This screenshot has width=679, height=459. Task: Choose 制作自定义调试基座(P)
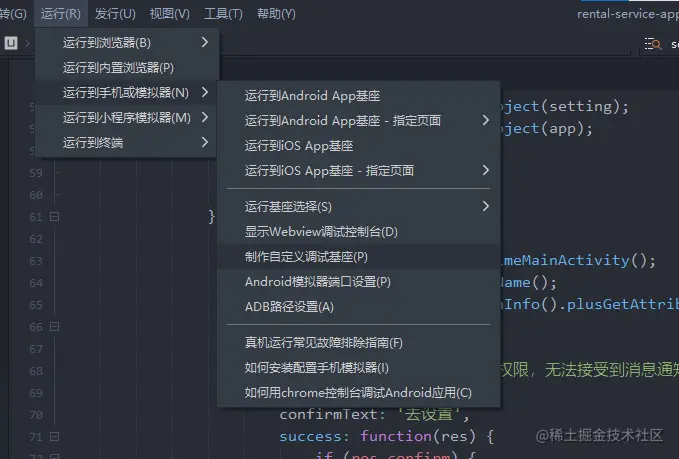click(x=359, y=257)
